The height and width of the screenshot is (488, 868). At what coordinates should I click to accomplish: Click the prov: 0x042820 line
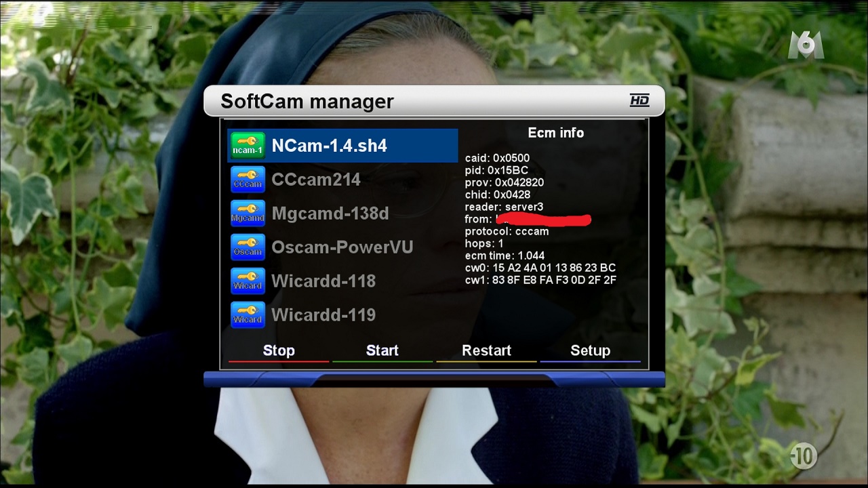(505, 182)
